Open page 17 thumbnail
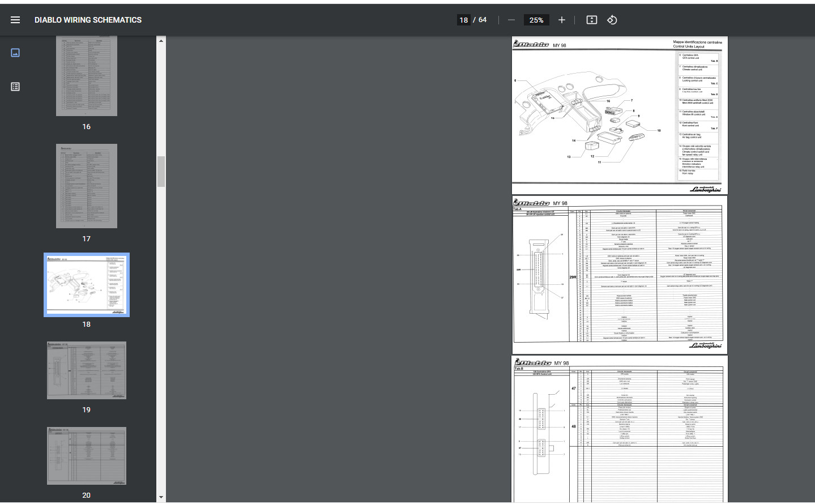Image resolution: width=815 pixels, height=504 pixels. [x=87, y=186]
